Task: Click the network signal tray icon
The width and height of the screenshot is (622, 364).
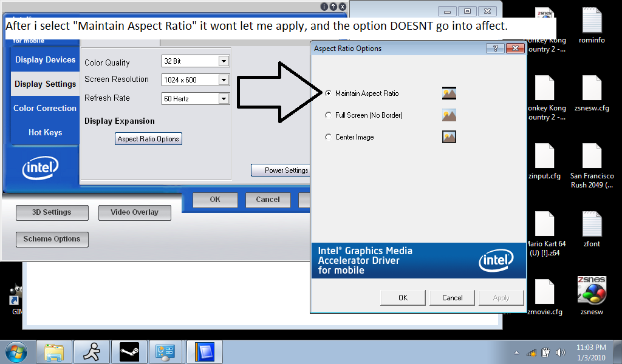Action: pos(531,352)
